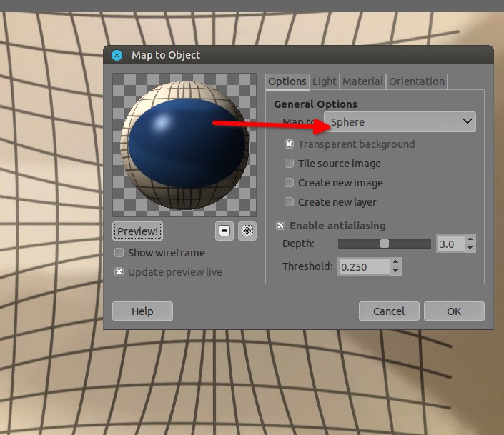
Task: Click the Cancel button
Action: coord(389,311)
